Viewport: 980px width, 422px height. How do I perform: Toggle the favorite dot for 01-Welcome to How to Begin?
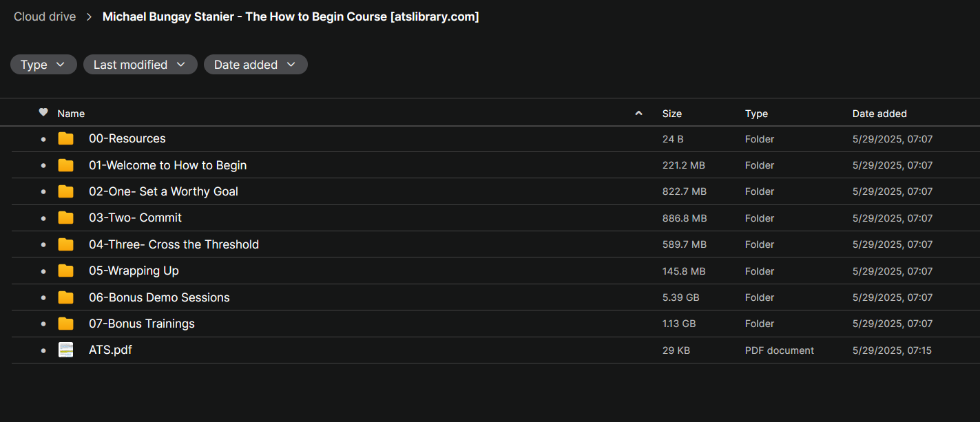pos(43,166)
